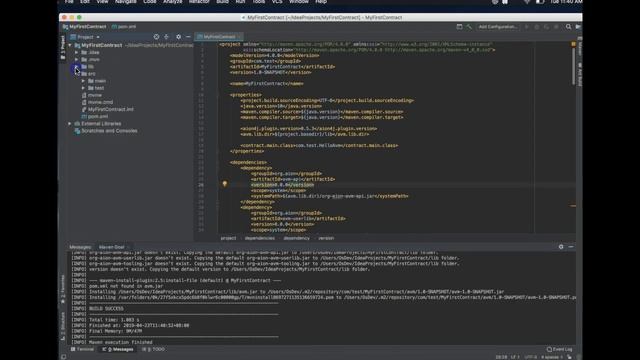Select pom.xml in the project tree
Image resolution: width=640 pixels, height=360 pixels.
pyautogui.click(x=95, y=116)
